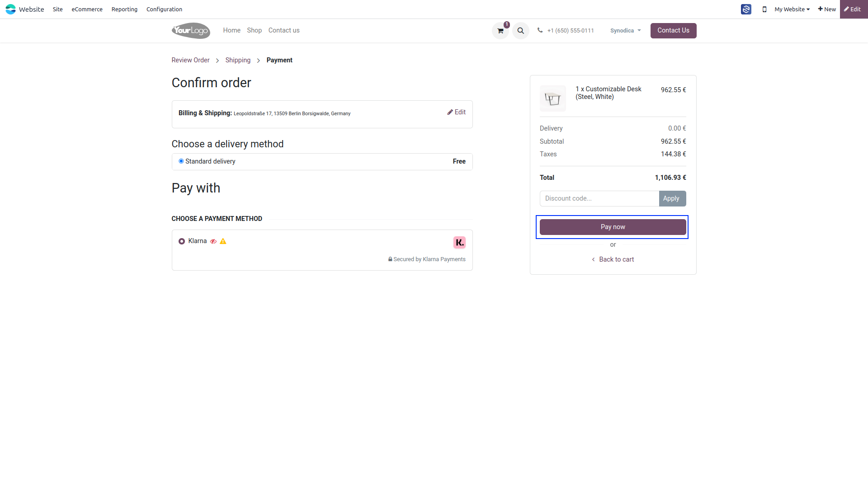Click the New button in top bar
This screenshot has height=488, width=868.
[827, 9]
